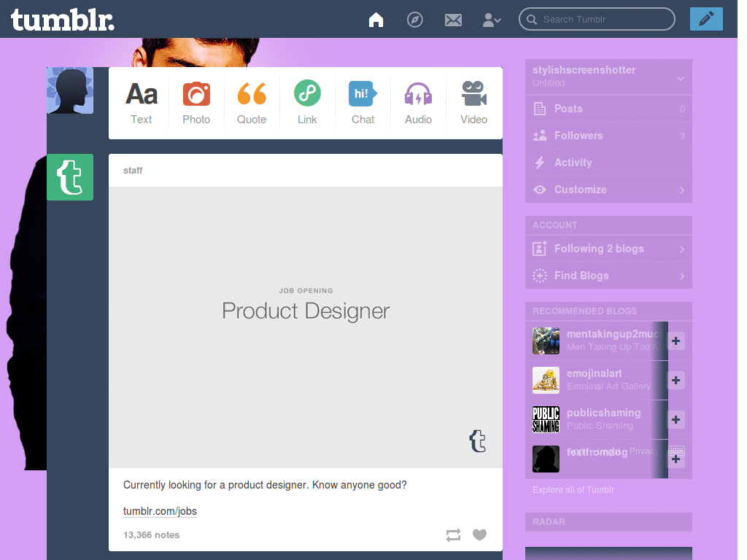Open the textfromdog blog avatar

(546, 459)
